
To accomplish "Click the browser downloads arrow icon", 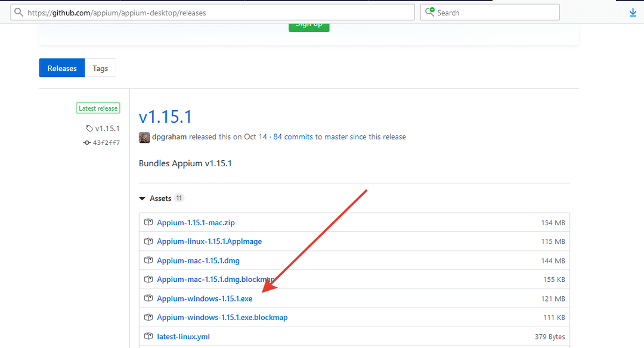I will [x=633, y=13].
